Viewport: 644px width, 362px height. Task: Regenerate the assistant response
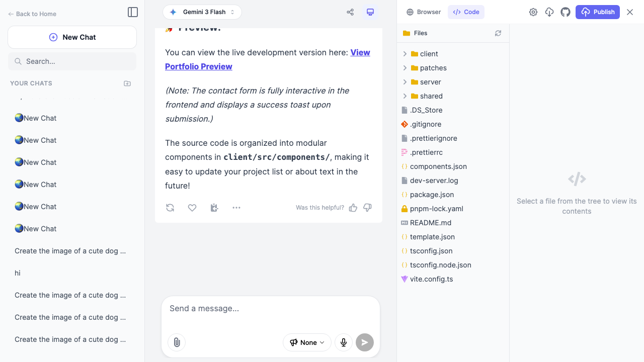[170, 207]
